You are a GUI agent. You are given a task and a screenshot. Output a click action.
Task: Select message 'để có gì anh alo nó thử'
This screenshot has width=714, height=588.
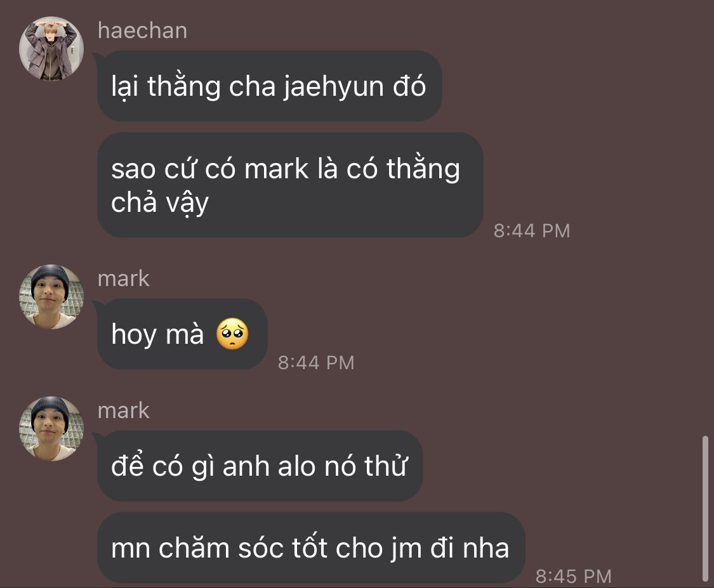(260, 466)
